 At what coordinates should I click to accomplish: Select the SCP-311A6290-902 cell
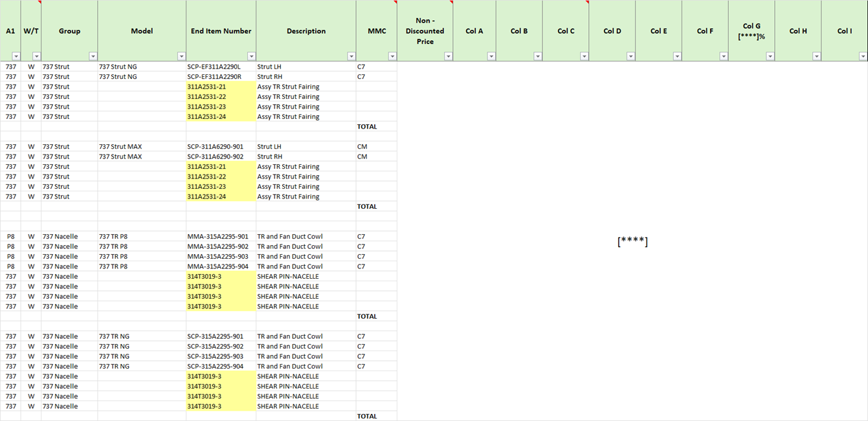pos(216,157)
